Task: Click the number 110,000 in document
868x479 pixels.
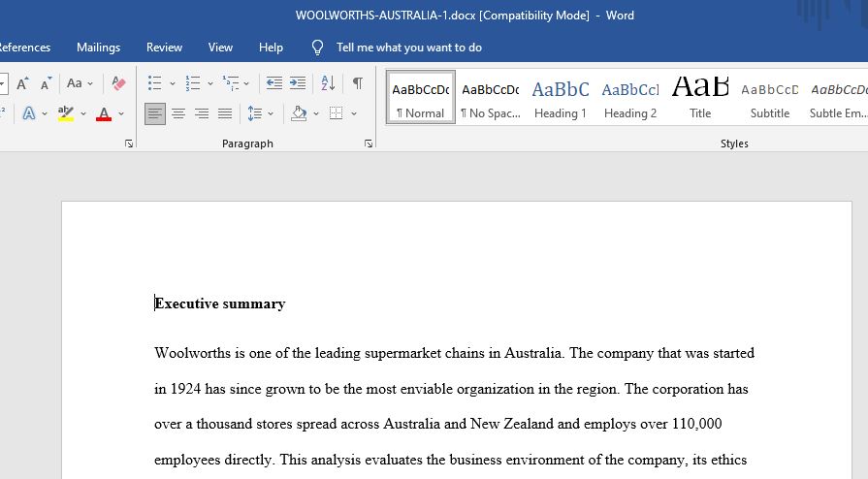Action: (x=696, y=424)
